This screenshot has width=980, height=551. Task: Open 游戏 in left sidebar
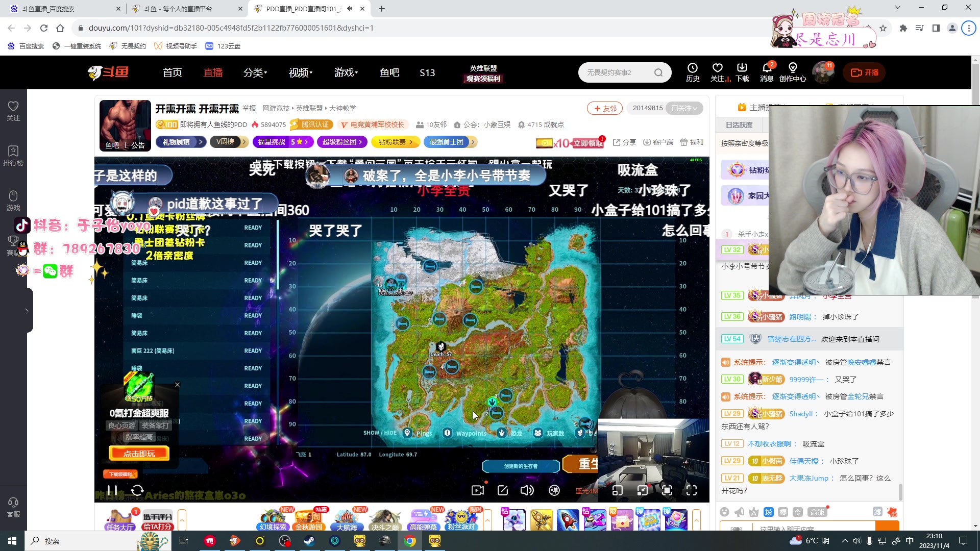pyautogui.click(x=13, y=201)
